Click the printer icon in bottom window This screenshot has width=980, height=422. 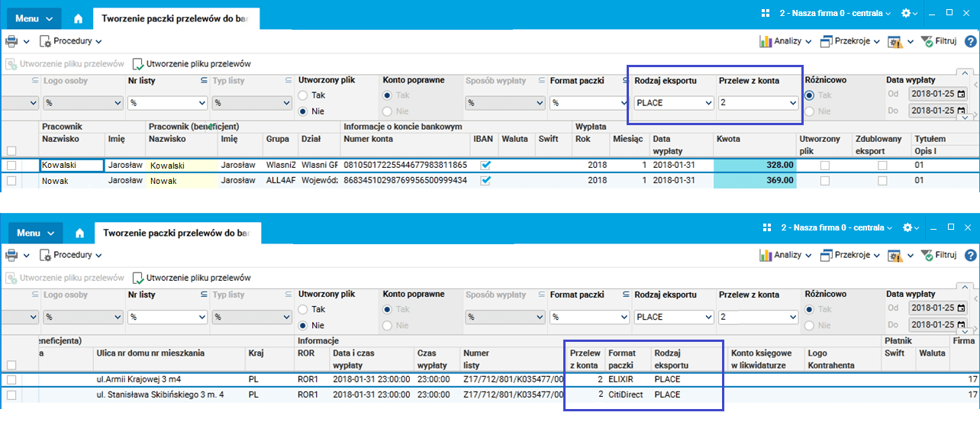click(12, 255)
